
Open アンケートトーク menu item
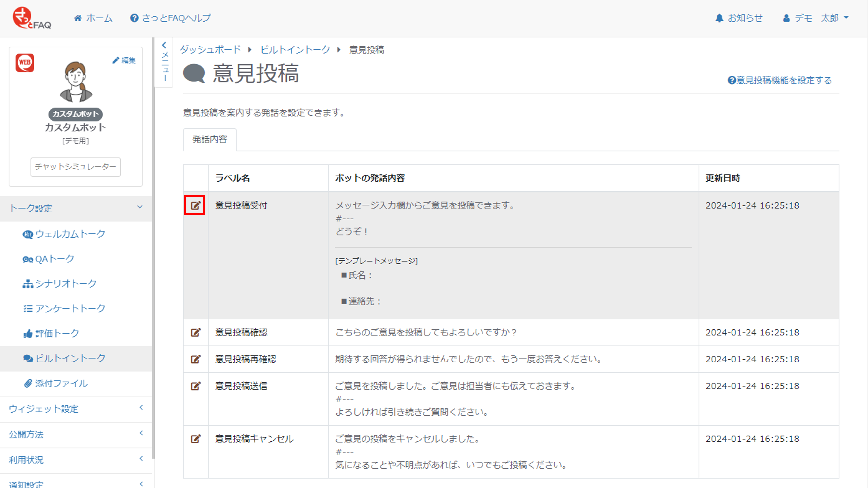tap(64, 308)
